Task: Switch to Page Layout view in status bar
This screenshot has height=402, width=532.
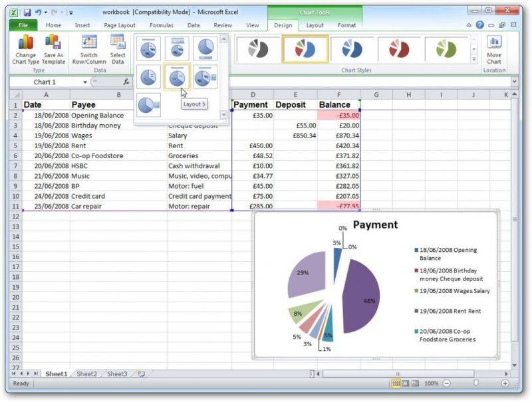Action: click(406, 384)
